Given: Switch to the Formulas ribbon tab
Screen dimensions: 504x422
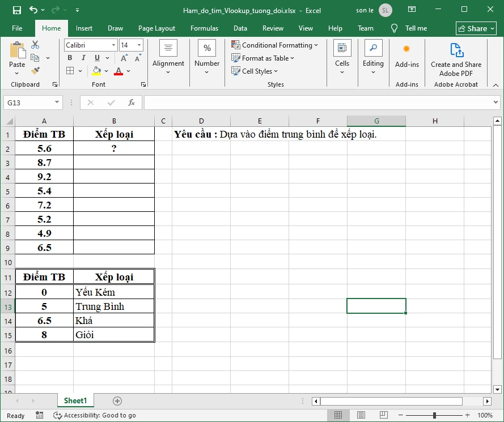Looking at the screenshot, I should (204, 28).
